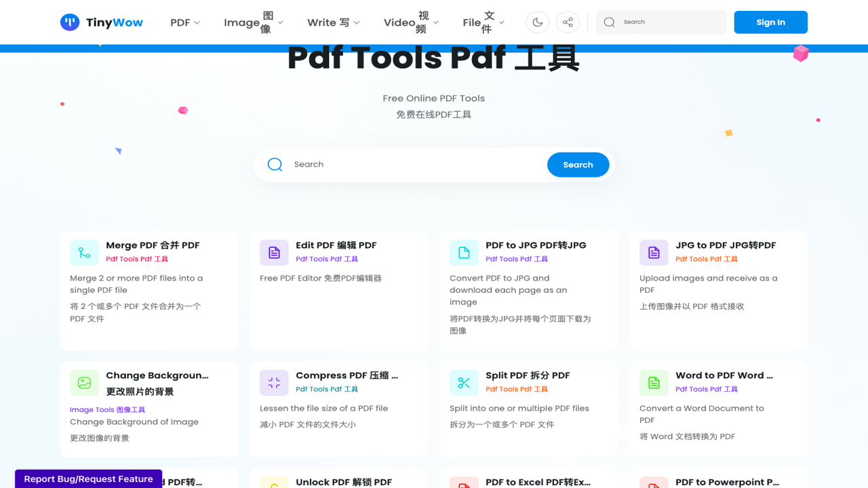Expand the PDF menu chevron
The width and height of the screenshot is (868, 488).
[x=197, y=22]
